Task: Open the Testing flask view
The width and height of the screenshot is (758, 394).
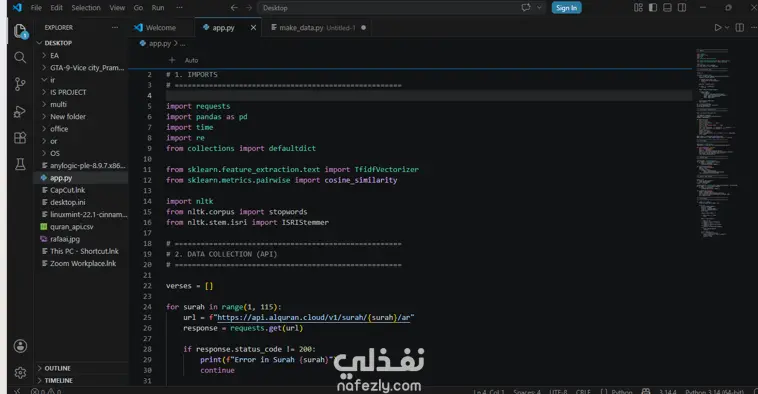Action: click(20, 164)
